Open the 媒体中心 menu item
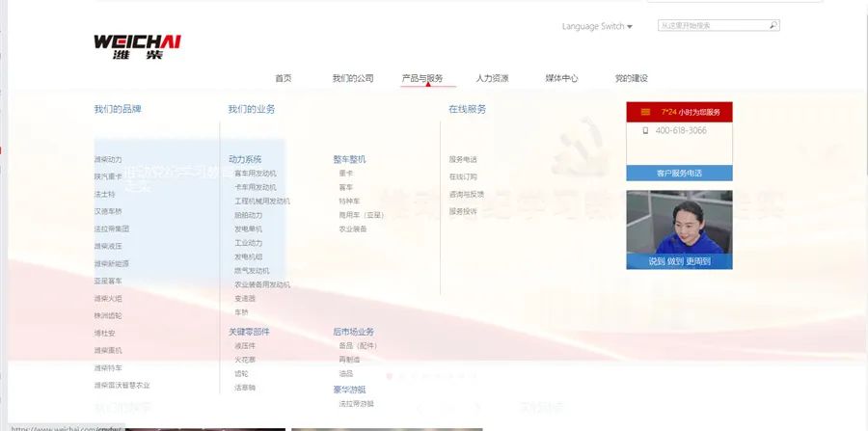The image size is (868, 431). 561,78
